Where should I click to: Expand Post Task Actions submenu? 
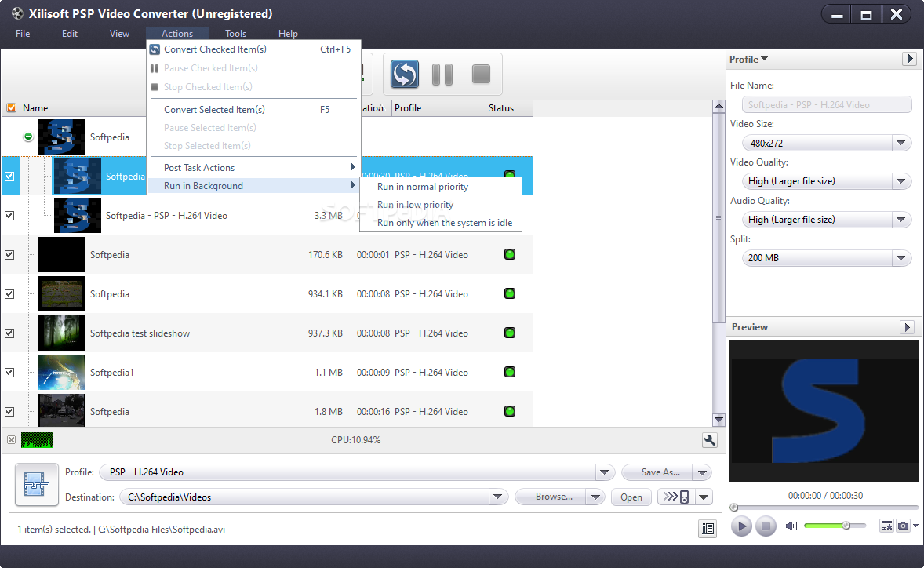pos(253,168)
